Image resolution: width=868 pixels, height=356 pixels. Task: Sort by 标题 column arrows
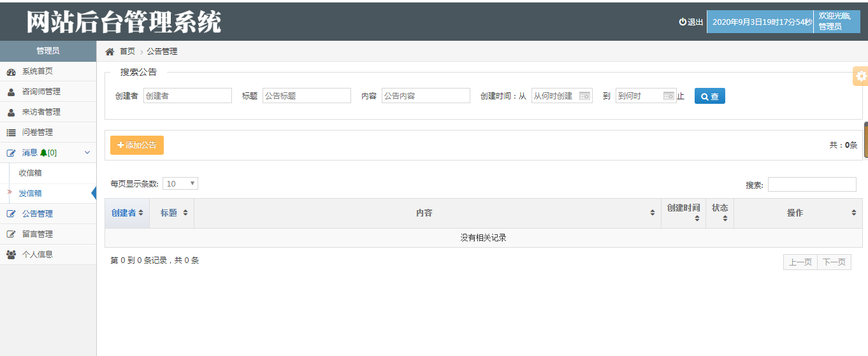185,213
